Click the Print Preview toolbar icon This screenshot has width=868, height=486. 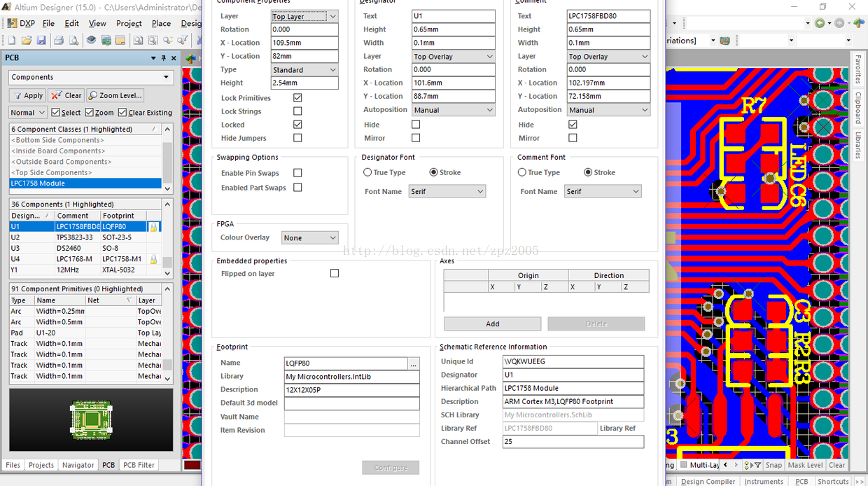point(73,41)
